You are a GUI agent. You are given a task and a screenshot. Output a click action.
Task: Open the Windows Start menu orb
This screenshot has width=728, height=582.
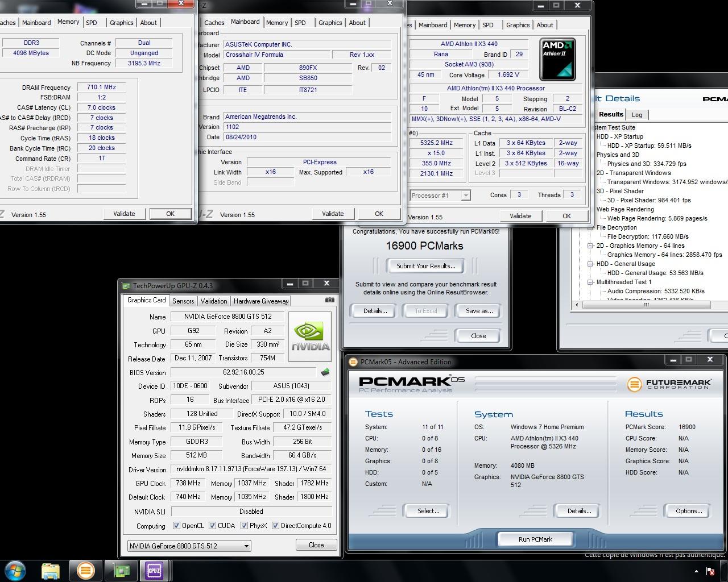click(x=15, y=570)
